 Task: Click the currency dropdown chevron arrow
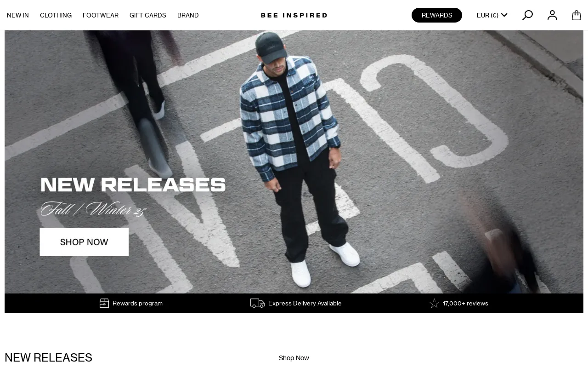(504, 15)
